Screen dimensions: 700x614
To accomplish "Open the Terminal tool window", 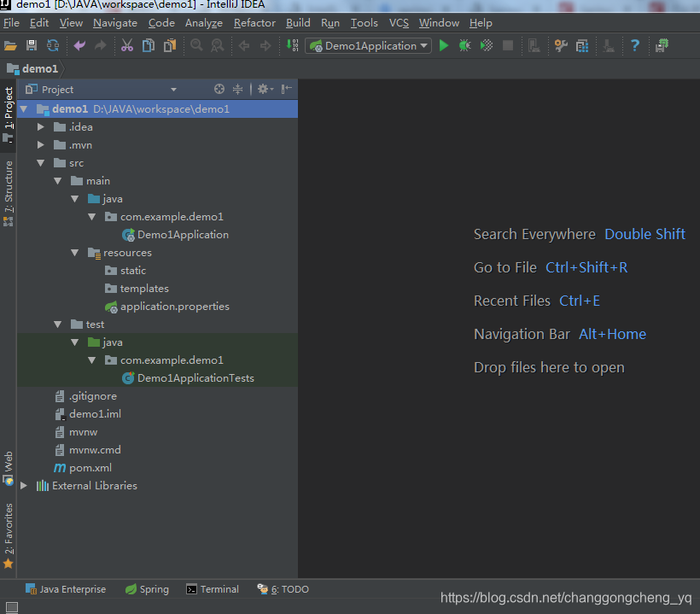I will (x=213, y=589).
